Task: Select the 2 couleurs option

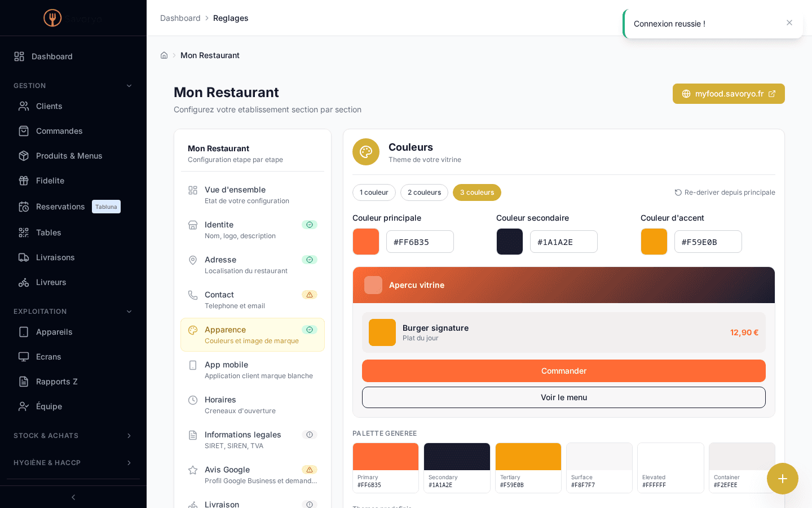Action: 424,192
